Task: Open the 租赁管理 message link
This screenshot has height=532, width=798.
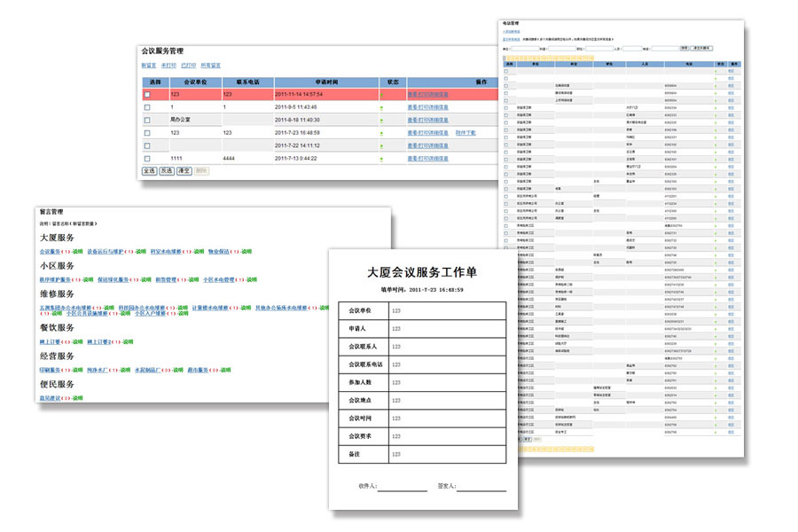Action: pos(166,279)
